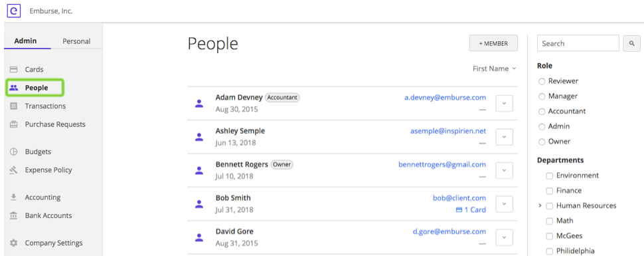Viewport: 644px width, 256px height.
Task: Open Cards from the sidebar
Action: 34,70
